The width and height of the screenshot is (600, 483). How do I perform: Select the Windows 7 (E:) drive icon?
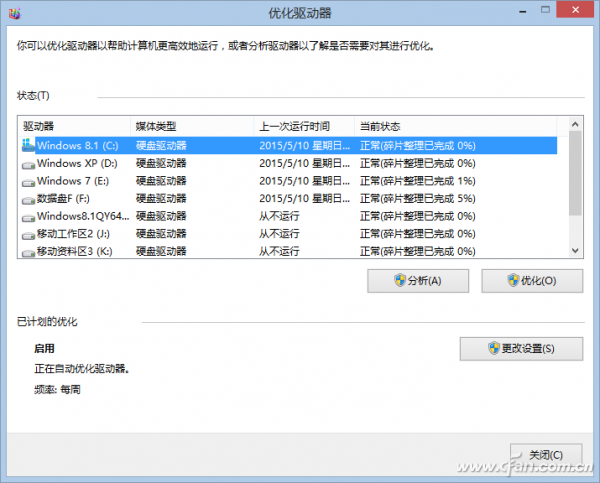[x=28, y=183]
